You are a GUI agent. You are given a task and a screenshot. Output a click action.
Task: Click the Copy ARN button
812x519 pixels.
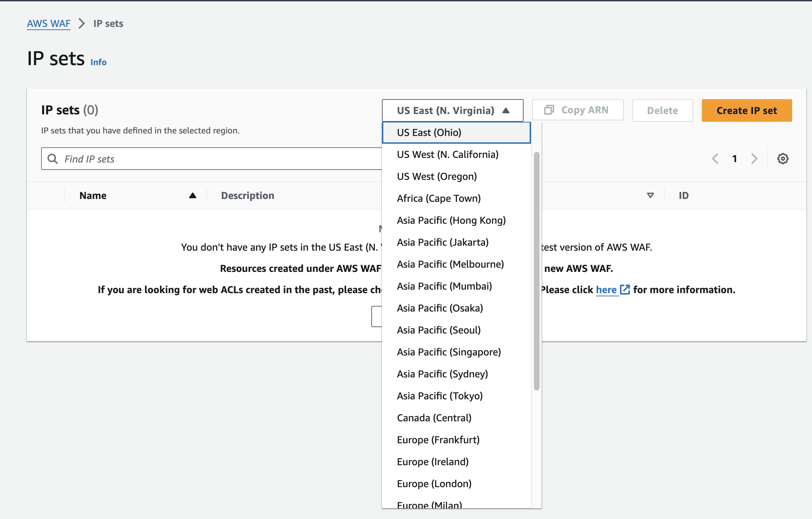coord(577,110)
